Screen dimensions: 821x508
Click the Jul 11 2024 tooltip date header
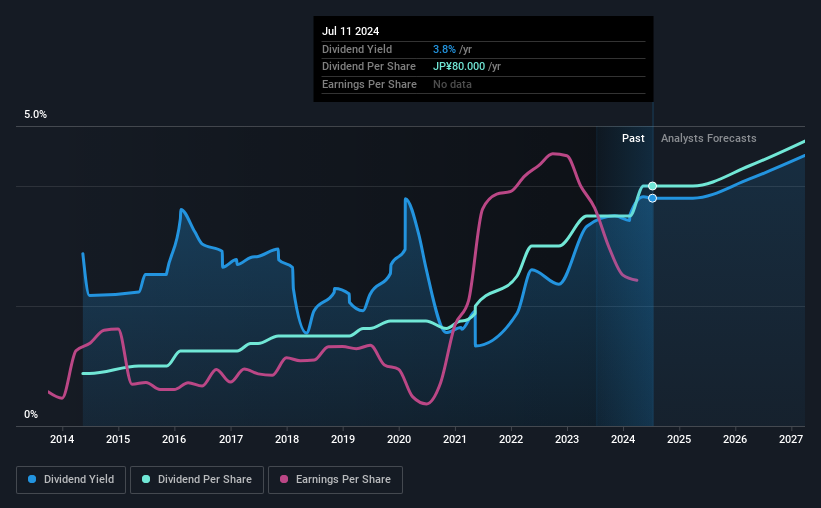[350, 31]
